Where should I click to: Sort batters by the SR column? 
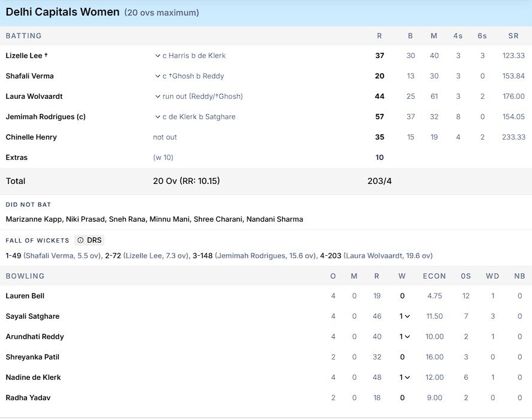[x=513, y=35]
